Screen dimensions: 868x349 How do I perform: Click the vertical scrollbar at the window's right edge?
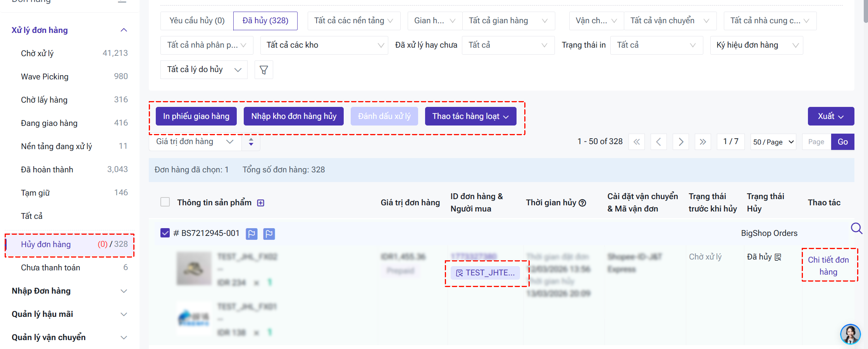(865, 12)
